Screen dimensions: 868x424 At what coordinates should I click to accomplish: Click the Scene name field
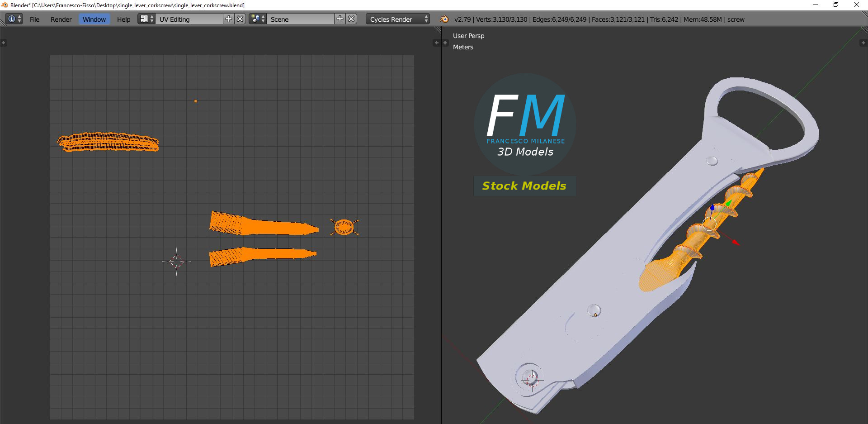(x=301, y=19)
